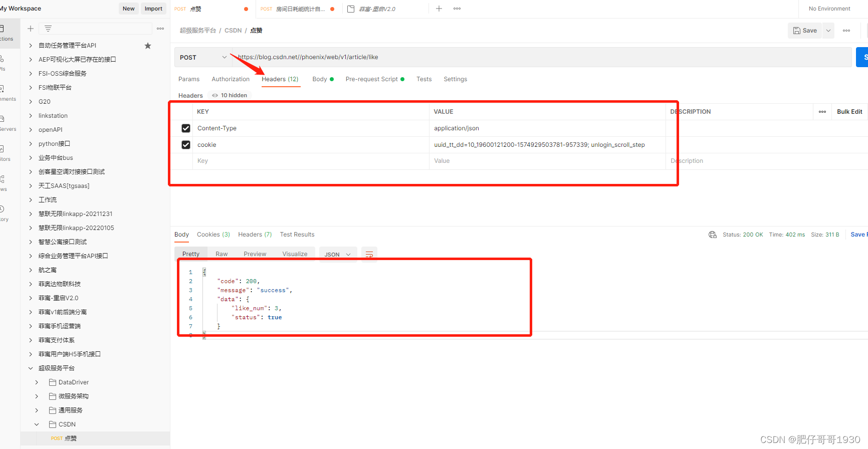Viewport: 868px width, 449px height.
Task: Open 微服务架构 folder
Action: (69, 396)
